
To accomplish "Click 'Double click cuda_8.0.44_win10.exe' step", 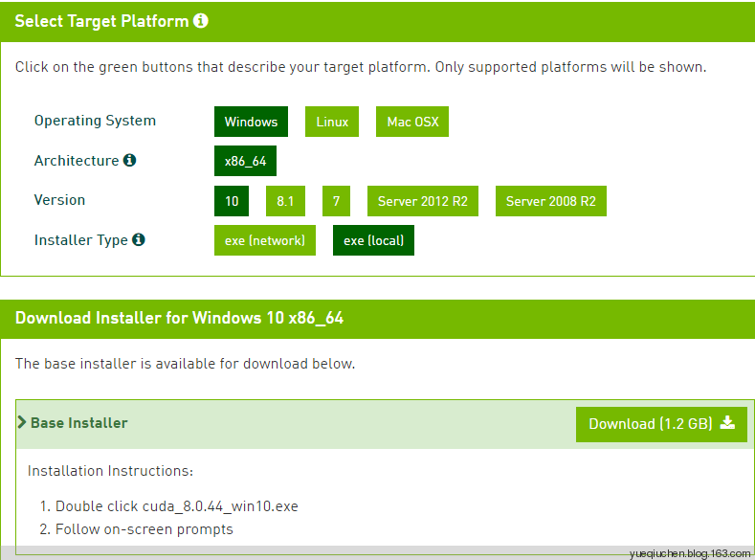I will pyautogui.click(x=177, y=506).
